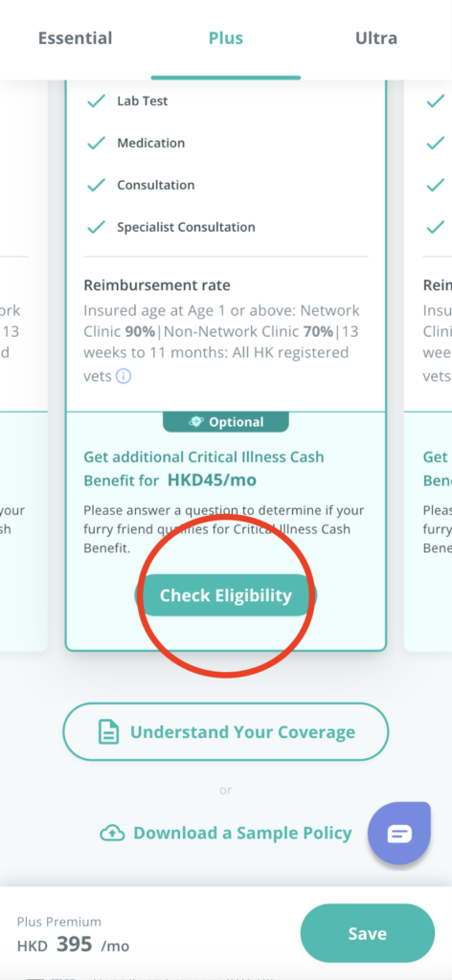Click the Check Eligibility button
Screen dimensions: 452x980
point(226,595)
